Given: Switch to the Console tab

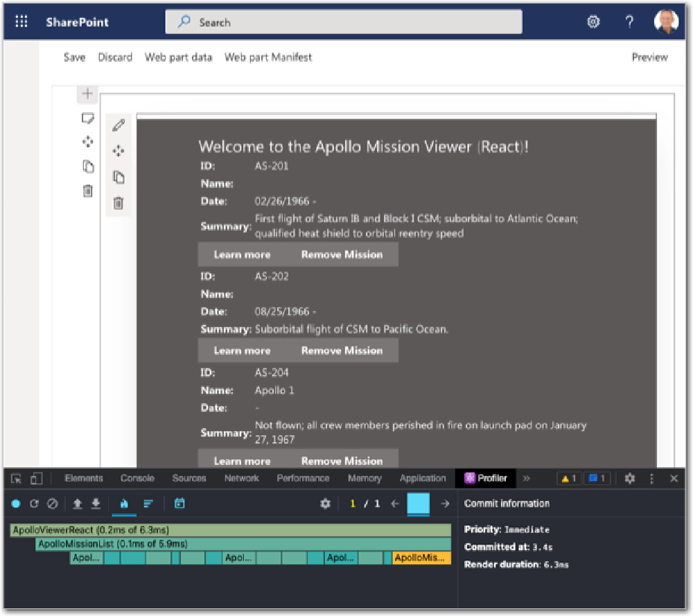Looking at the screenshot, I should [137, 478].
